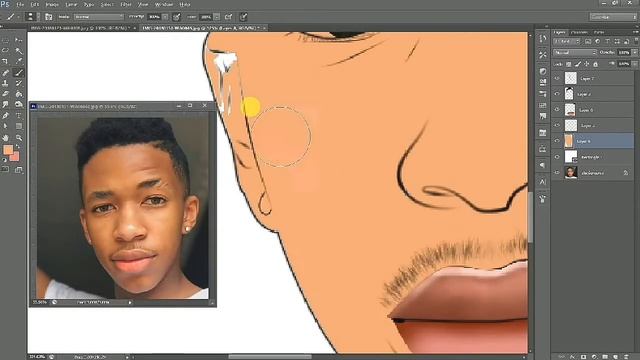Select the Lasso tool
The width and height of the screenshot is (640, 360).
[x=5, y=51]
